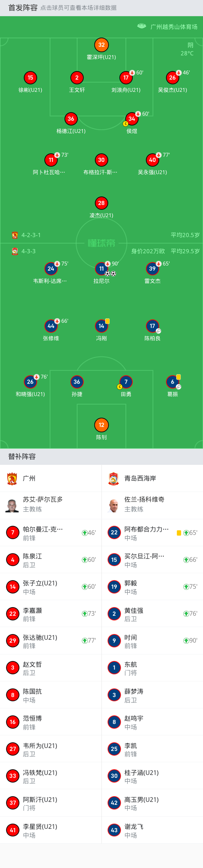Screen dimensions: 203x868
Task: Tap goalkeeper 霍深坪 number 32 badge
Action: click(x=101, y=45)
